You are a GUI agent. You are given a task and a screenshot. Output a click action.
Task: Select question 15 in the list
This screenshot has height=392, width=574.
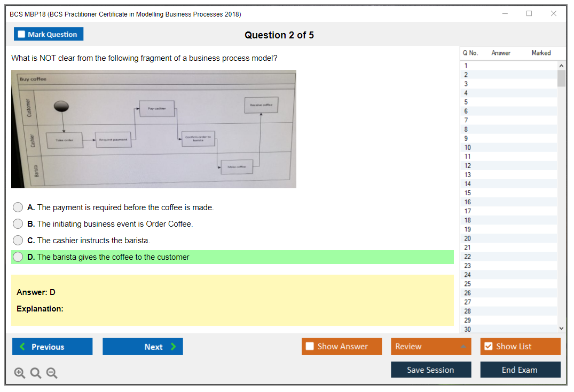tap(468, 193)
